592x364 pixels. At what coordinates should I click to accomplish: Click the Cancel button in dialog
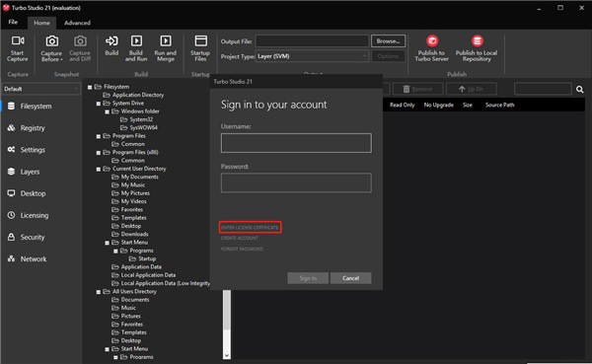pos(350,278)
